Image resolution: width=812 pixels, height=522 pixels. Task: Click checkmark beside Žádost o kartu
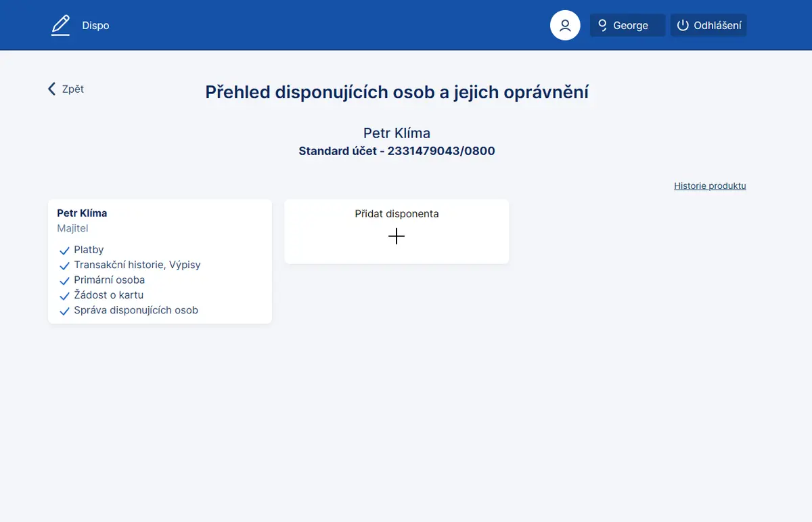(x=65, y=296)
